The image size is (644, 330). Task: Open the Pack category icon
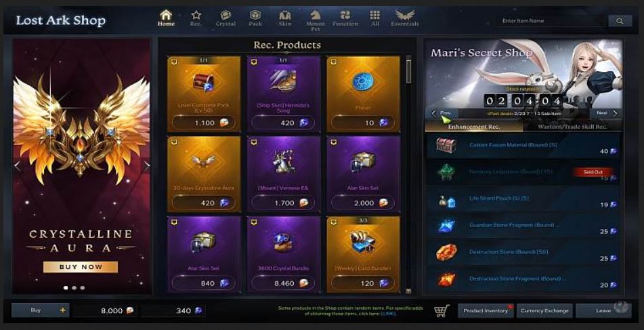pos(255,16)
